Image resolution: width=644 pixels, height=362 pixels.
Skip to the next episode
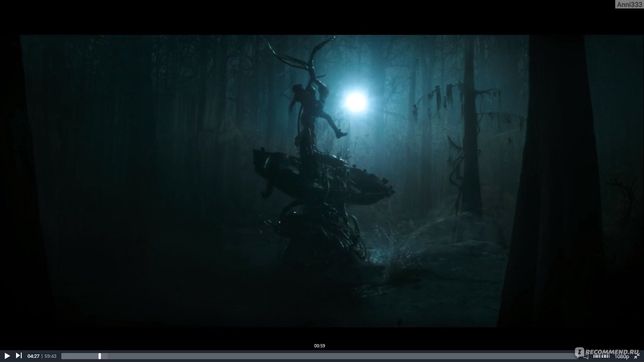(x=19, y=356)
